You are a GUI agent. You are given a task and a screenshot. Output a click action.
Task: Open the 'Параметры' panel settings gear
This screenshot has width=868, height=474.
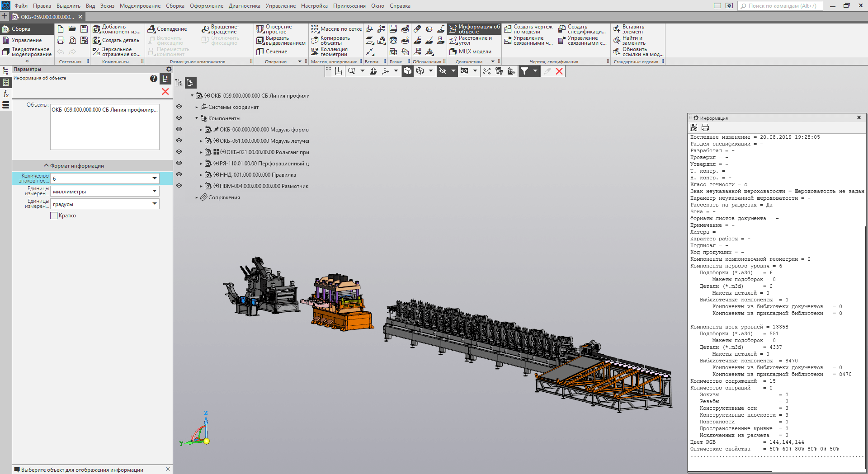click(169, 69)
